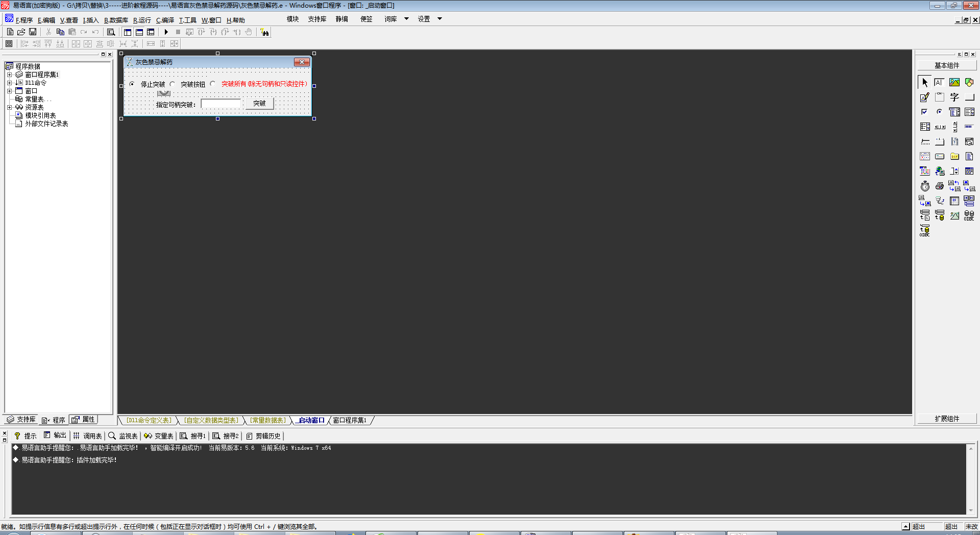Open the 剪辑历史 tab

[x=263, y=436]
